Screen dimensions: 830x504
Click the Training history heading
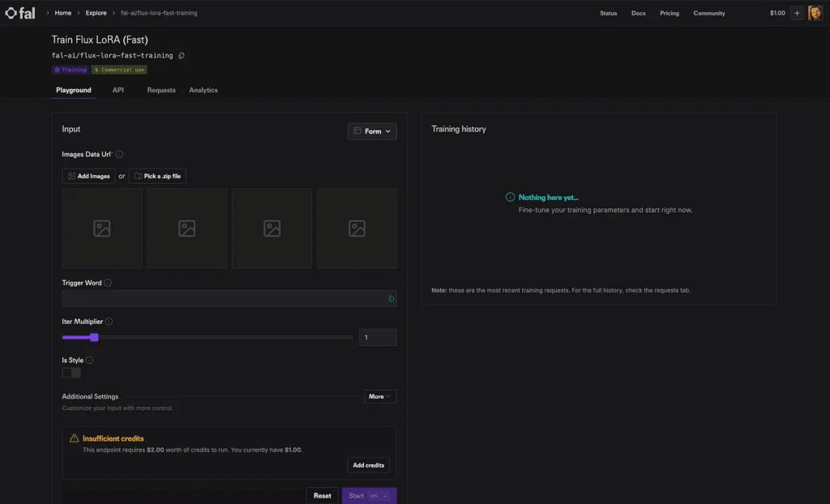click(x=459, y=129)
